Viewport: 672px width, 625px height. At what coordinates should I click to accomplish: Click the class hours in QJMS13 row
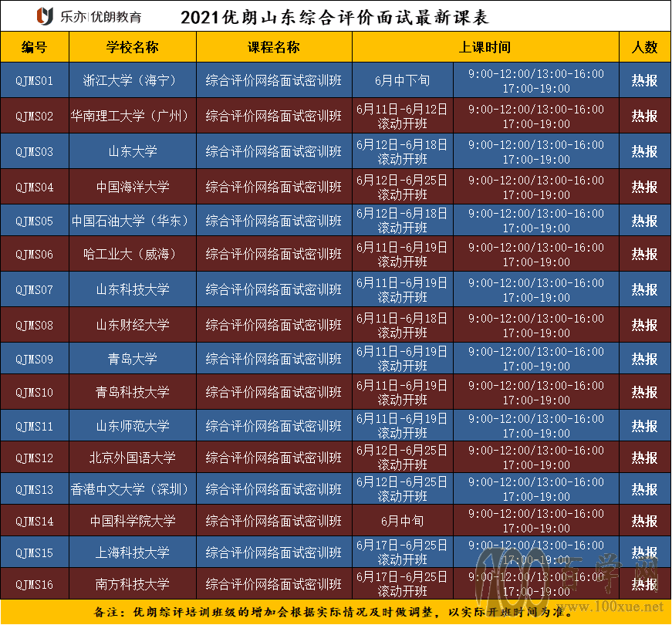click(x=536, y=489)
